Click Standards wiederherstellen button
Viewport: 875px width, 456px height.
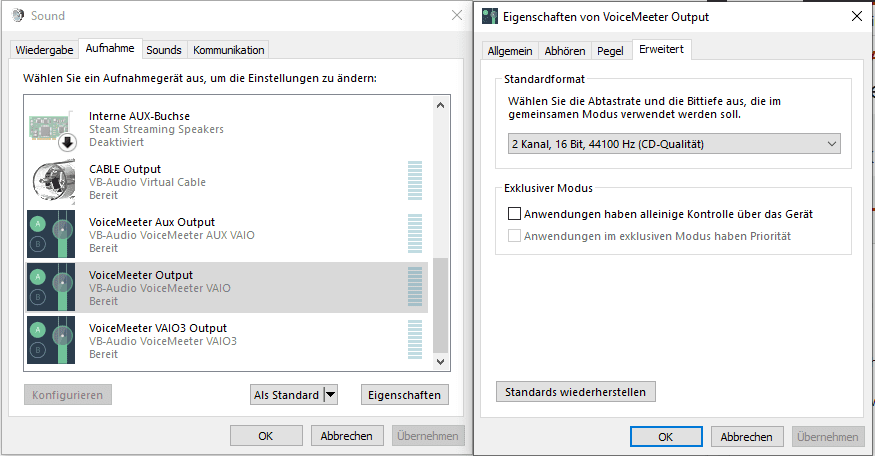click(x=575, y=392)
